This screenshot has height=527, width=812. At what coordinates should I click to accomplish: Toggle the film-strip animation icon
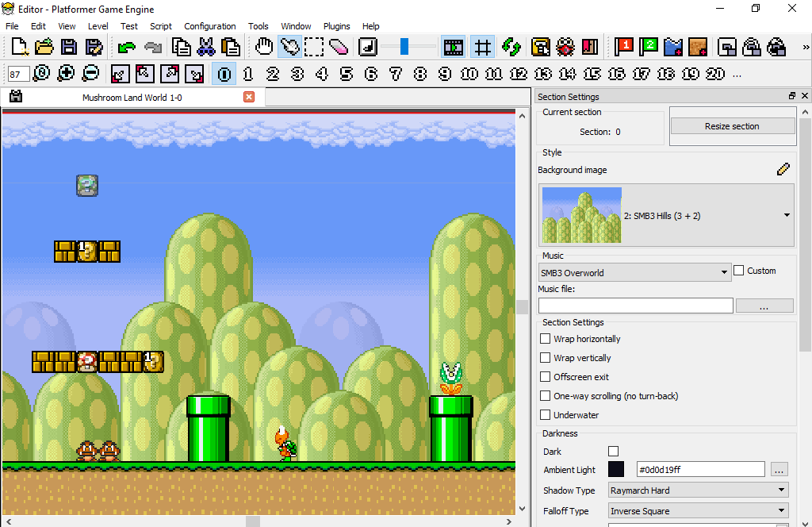[x=453, y=47]
